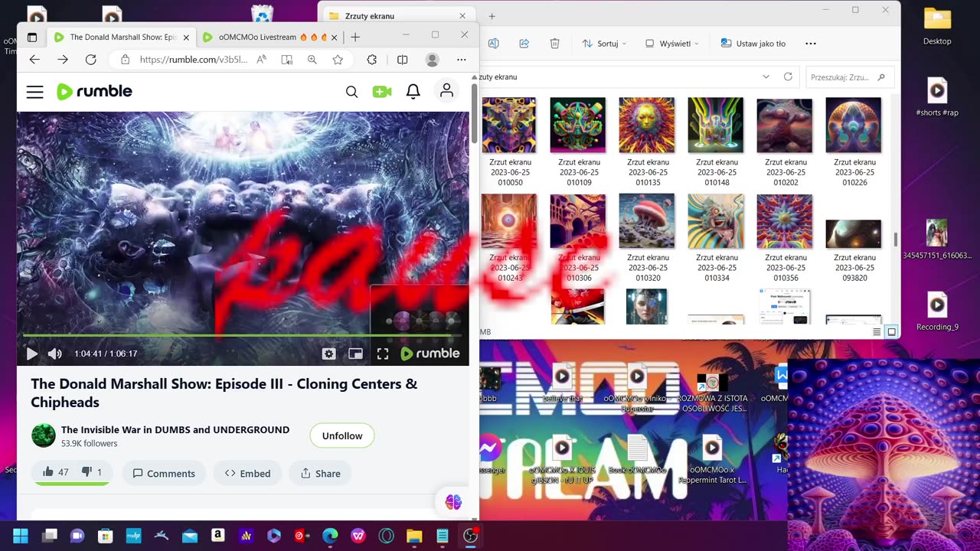Screen dimensions: 980x551
Task: Expand Sortuj dropdown in Explorer
Action: coord(604,44)
